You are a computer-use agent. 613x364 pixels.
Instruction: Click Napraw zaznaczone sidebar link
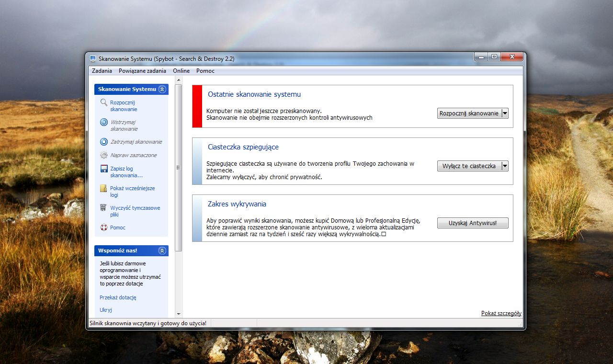click(x=134, y=155)
